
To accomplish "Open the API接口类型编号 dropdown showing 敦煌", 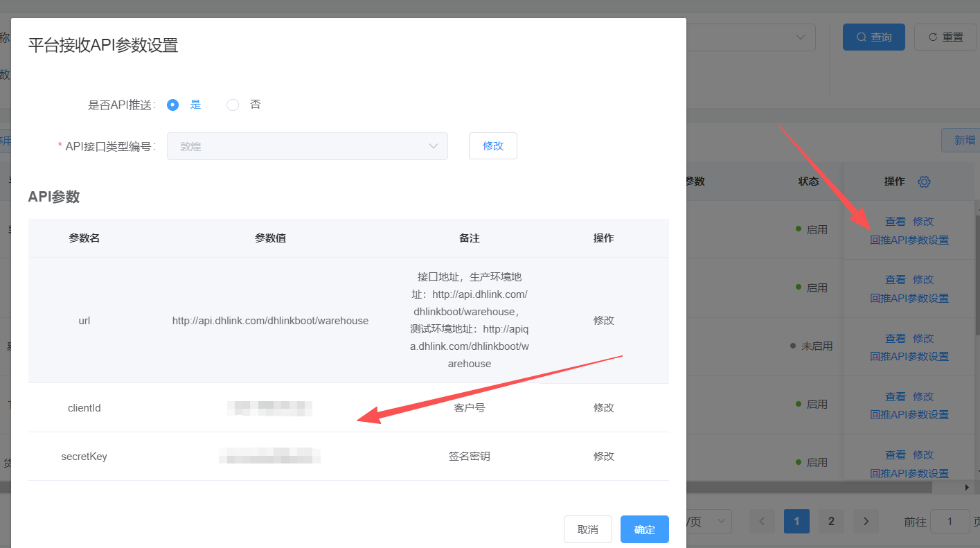I will pos(307,146).
